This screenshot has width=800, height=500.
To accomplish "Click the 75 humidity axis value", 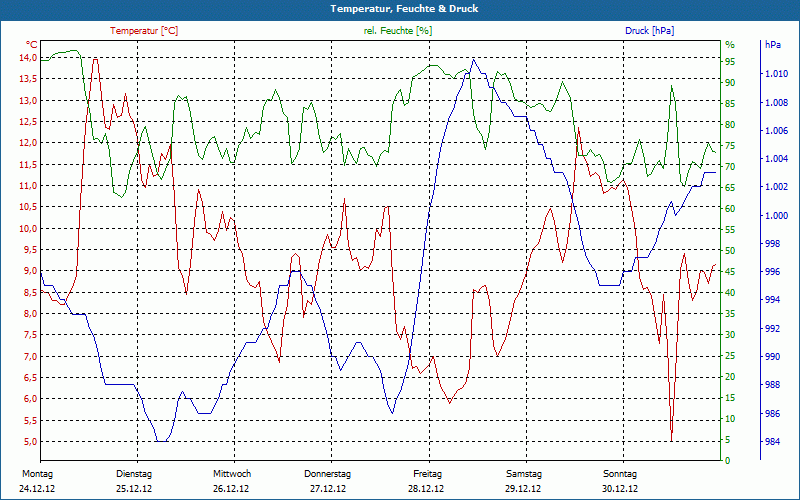I will [x=730, y=146].
